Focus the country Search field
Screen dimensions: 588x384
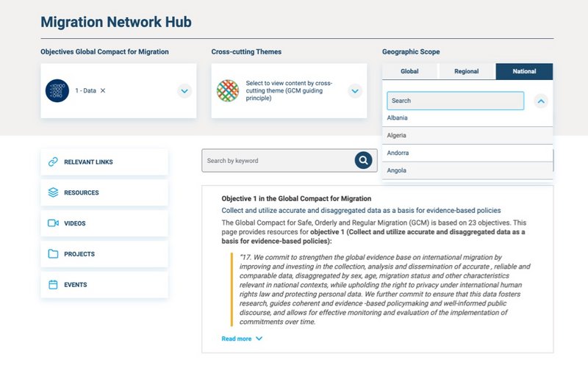tap(455, 101)
